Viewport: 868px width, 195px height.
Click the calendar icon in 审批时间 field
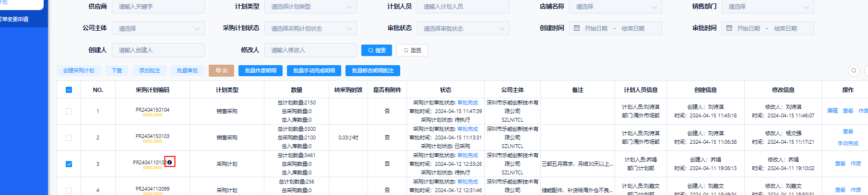point(729,28)
